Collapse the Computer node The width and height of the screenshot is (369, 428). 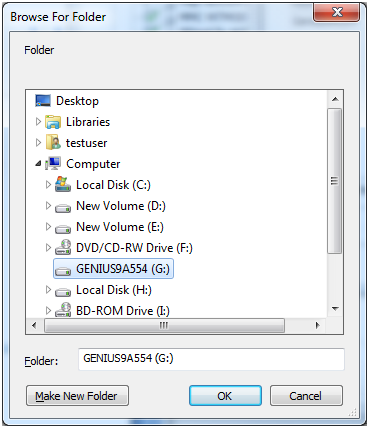pos(38,163)
